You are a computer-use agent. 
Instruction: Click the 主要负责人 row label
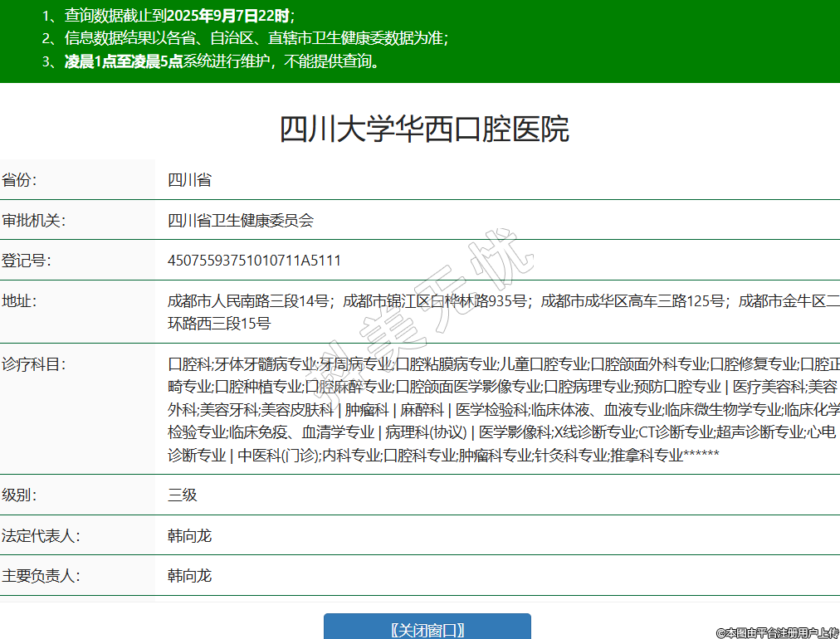pos(41,575)
